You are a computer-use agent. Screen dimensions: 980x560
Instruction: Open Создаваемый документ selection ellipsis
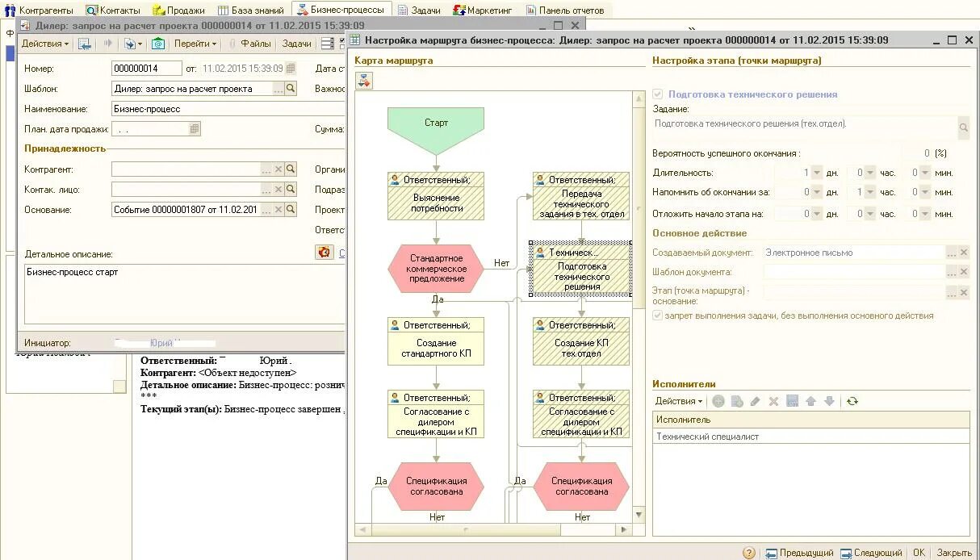[x=952, y=253]
